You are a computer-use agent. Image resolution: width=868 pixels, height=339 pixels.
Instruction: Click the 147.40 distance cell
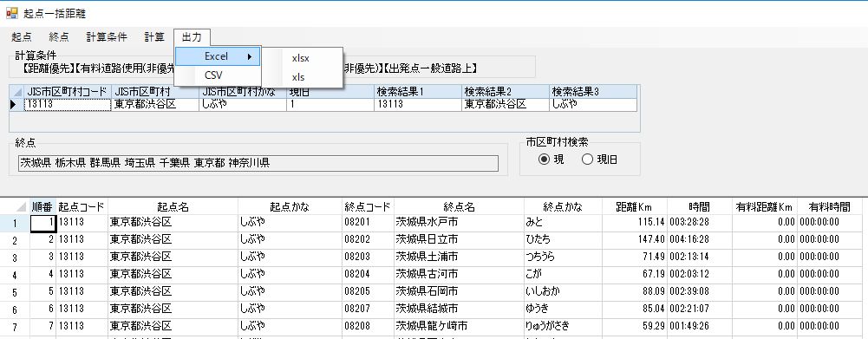pos(635,240)
